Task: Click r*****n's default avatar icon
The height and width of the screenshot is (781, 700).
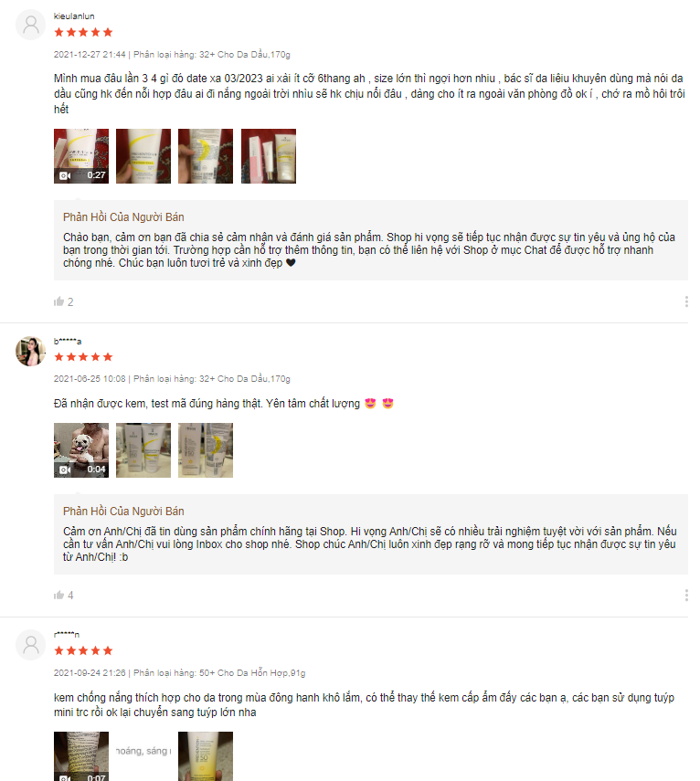Action: [x=31, y=645]
